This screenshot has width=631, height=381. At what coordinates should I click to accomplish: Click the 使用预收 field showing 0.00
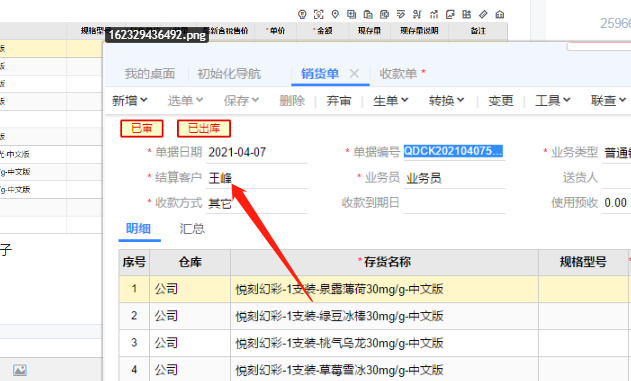pyautogui.click(x=616, y=203)
